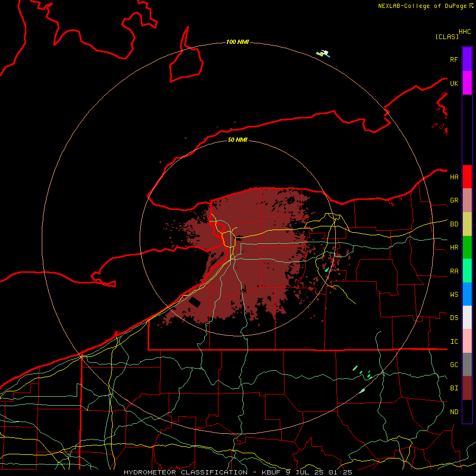Click the HYDROMETEOR CLASSIFICATION title text
Screen dimensions: 476x476
point(186,472)
